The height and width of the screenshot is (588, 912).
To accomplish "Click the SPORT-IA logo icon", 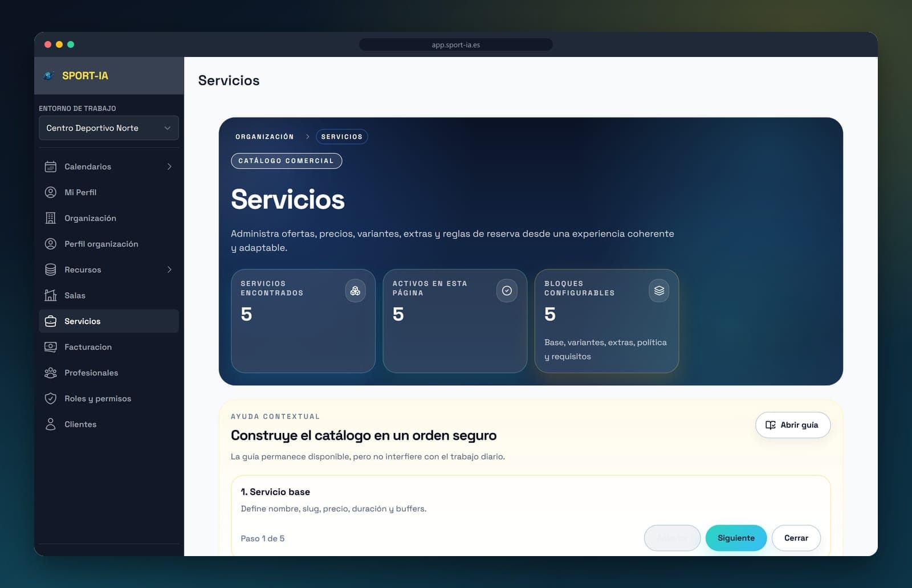I will coord(50,76).
